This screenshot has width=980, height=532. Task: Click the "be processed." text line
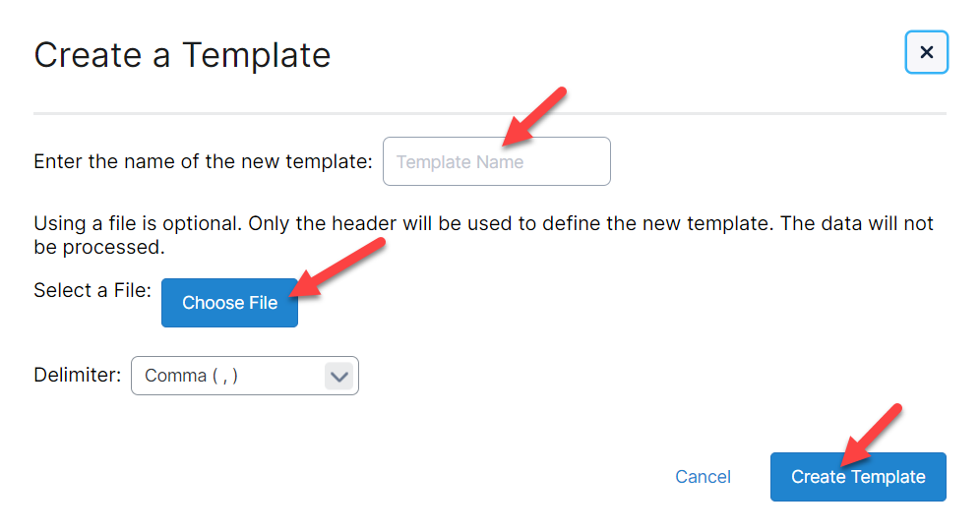click(98, 247)
